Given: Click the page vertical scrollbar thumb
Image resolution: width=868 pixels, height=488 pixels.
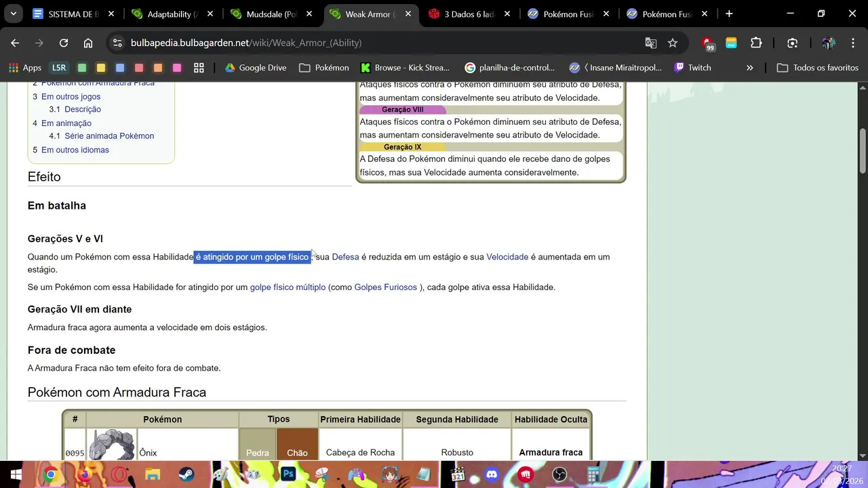Looking at the screenshot, I should (x=863, y=150).
